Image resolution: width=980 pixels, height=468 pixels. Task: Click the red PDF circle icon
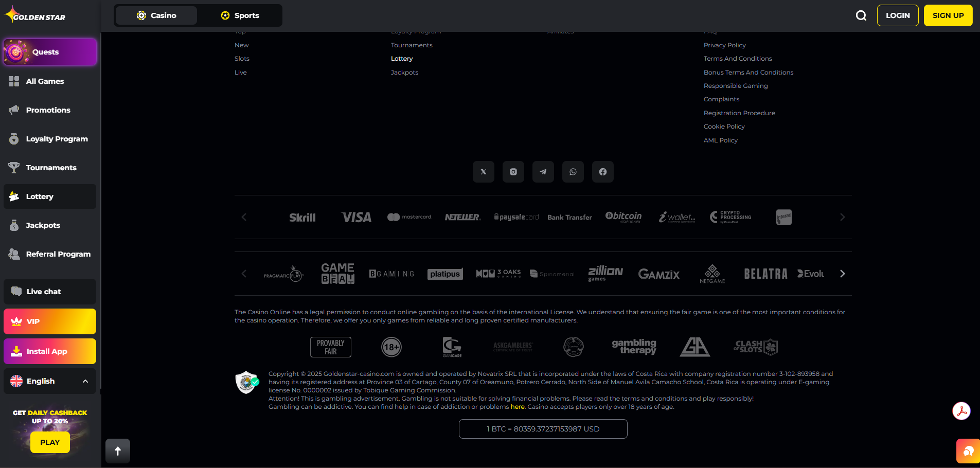961,411
